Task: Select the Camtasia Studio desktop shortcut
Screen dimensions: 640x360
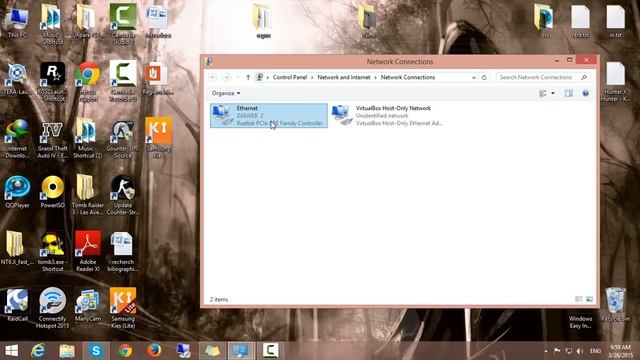Action: coord(123,24)
